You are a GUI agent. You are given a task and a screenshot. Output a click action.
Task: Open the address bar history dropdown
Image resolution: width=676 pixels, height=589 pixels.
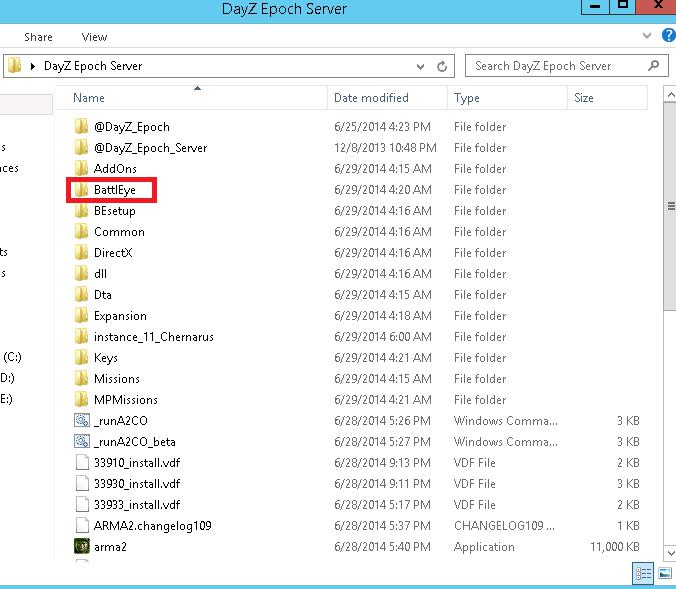click(420, 66)
